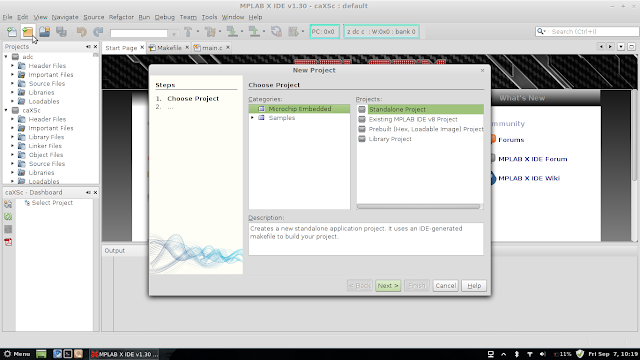The height and width of the screenshot is (360, 640).
Task: Click the Build Project hammer icon
Action: [188, 31]
